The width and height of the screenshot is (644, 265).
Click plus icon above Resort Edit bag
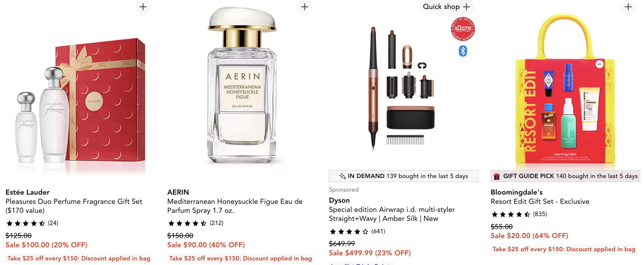tap(628, 7)
